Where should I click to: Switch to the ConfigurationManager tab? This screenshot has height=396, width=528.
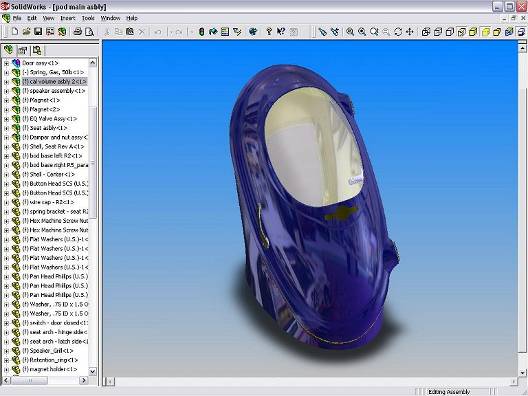(x=37, y=51)
